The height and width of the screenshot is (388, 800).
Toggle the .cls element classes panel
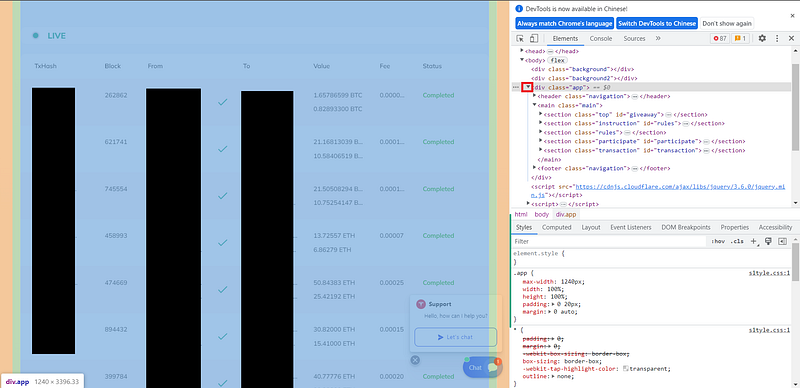(x=737, y=241)
